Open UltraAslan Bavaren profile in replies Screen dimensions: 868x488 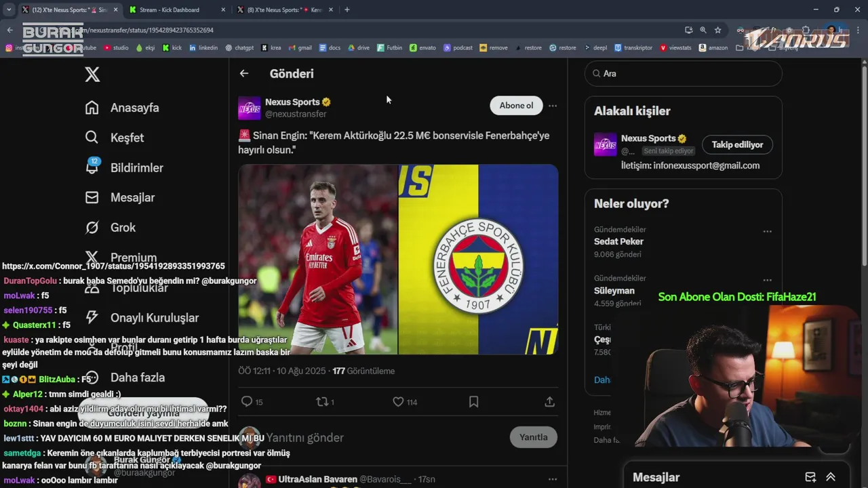[x=317, y=479]
